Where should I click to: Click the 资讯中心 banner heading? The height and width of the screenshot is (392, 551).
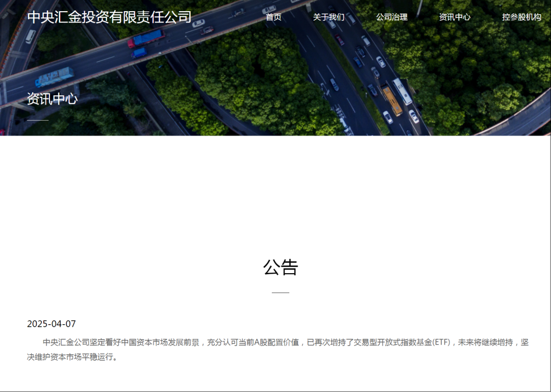(53, 99)
